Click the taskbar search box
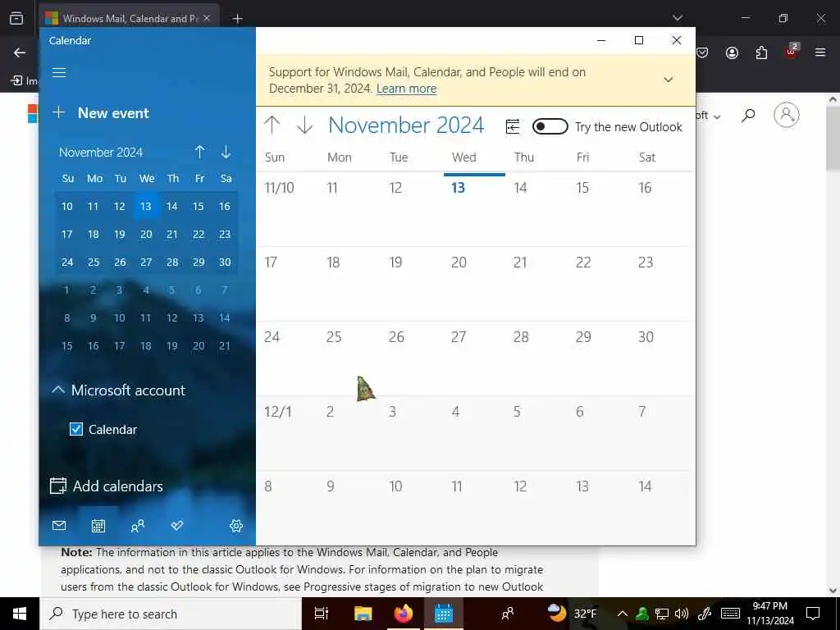This screenshot has height=630, width=840. 171,614
